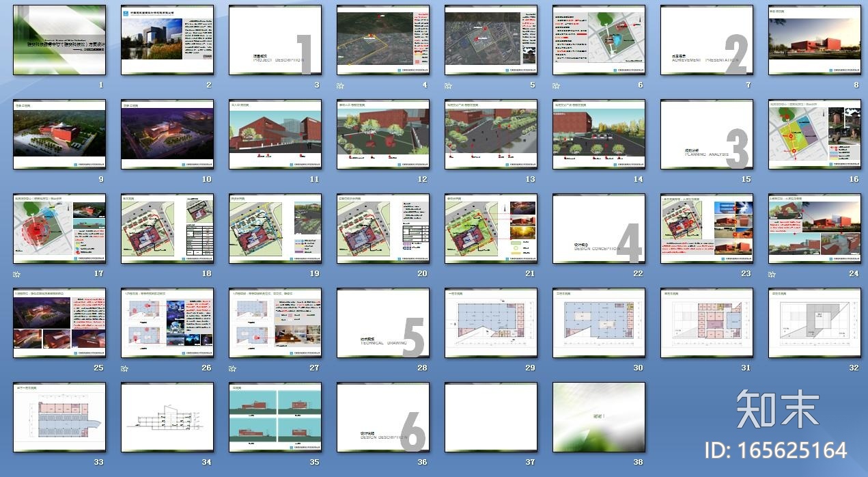This screenshot has width=868, height=477.
Task: Select the PROJECT DESCRIPTION section slide
Action: click(x=275, y=39)
